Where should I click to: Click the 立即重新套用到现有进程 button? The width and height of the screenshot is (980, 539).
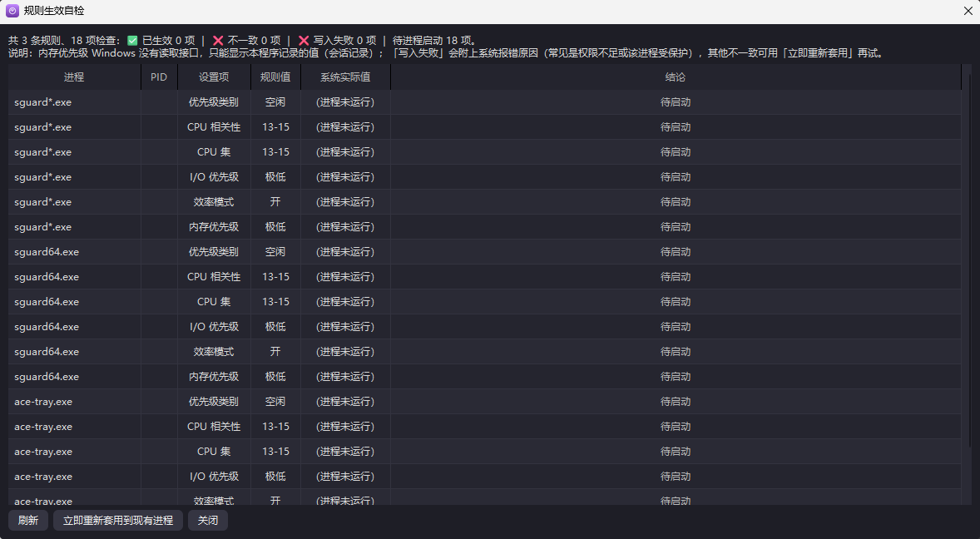(x=118, y=520)
